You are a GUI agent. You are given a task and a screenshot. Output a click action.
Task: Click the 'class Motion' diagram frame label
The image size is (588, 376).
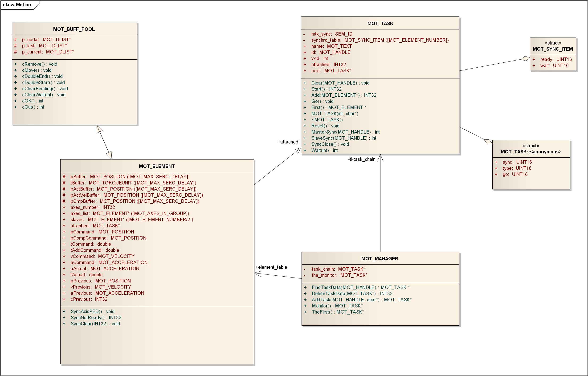coord(17,5)
